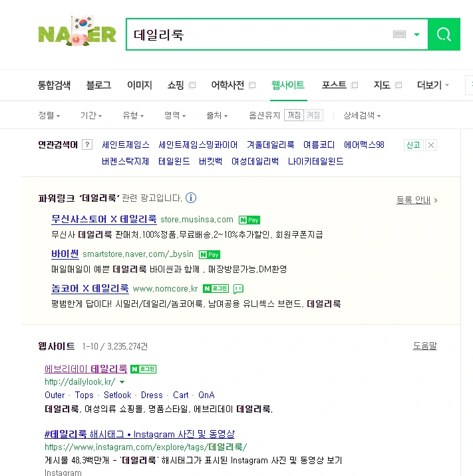Image resolution: width=473 pixels, height=476 pixels.
Task: Select the 웹사이트 tab
Action: coord(288,85)
